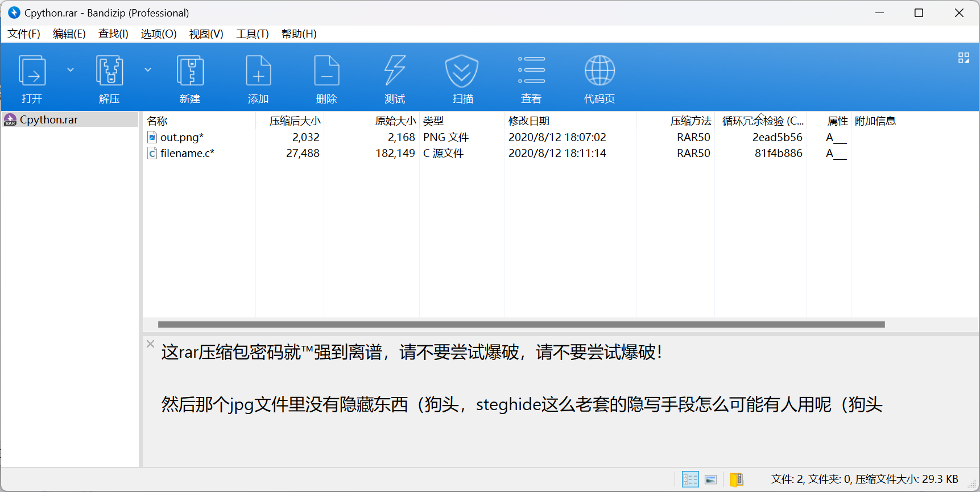Minimize the Bandizip window

[x=879, y=13]
